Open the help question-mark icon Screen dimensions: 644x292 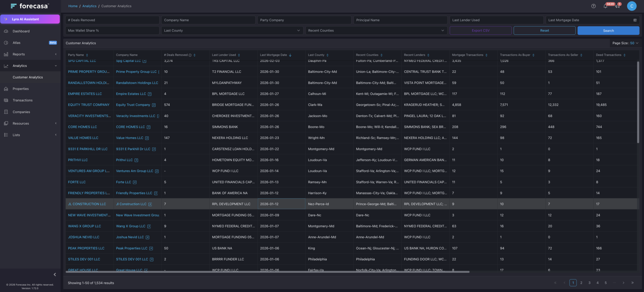(594, 6)
